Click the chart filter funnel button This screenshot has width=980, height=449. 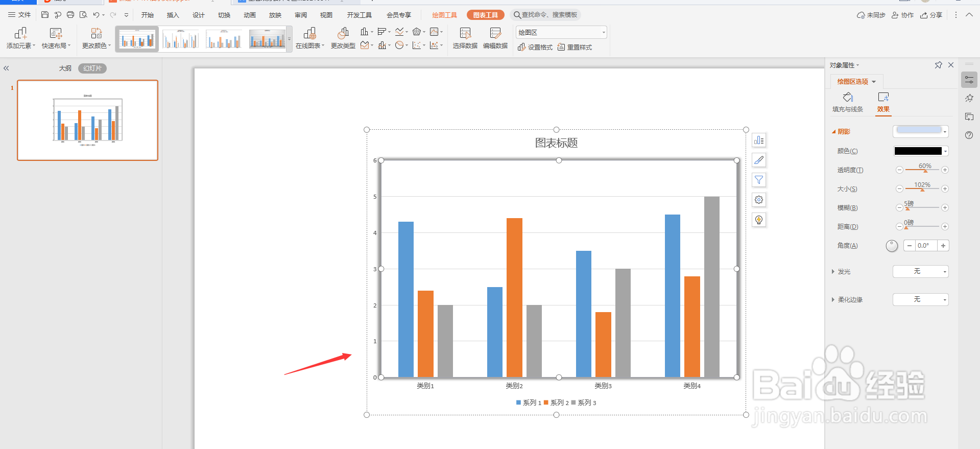759,180
